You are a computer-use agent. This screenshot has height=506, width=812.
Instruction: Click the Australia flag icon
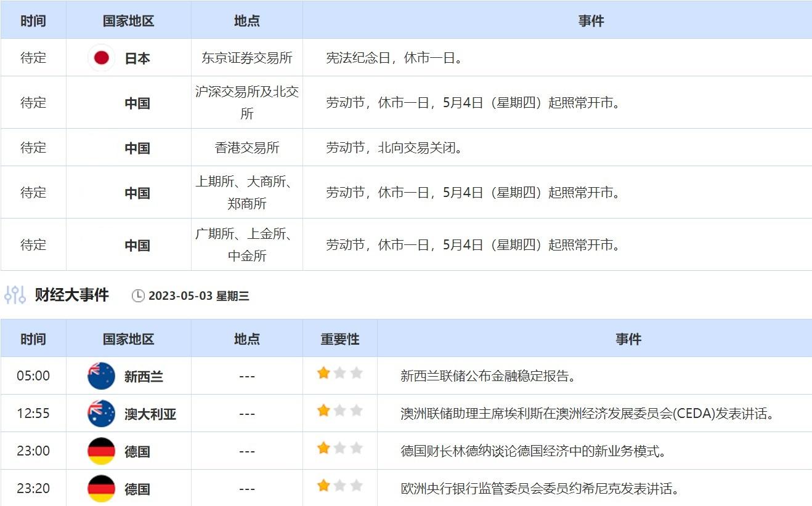coord(100,414)
